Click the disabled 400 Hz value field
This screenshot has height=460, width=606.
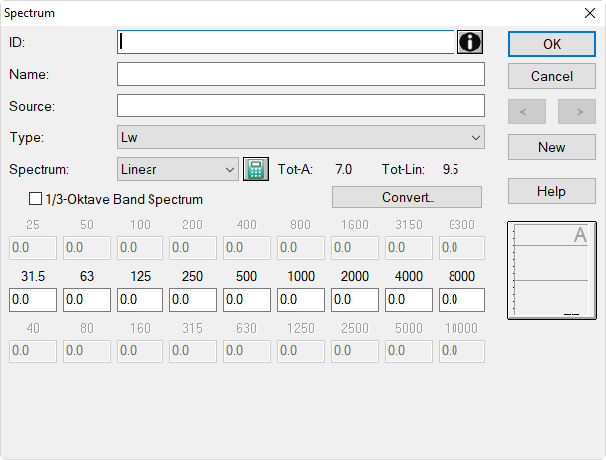pyautogui.click(x=247, y=248)
